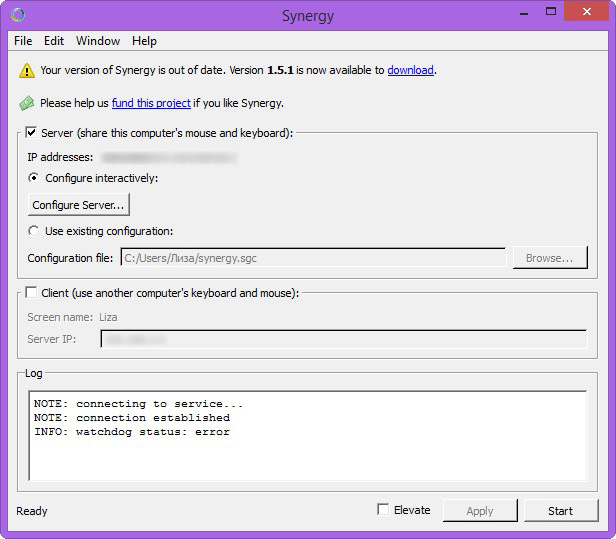The height and width of the screenshot is (539, 616).
Task: Open the Window menu
Action: coord(98,41)
